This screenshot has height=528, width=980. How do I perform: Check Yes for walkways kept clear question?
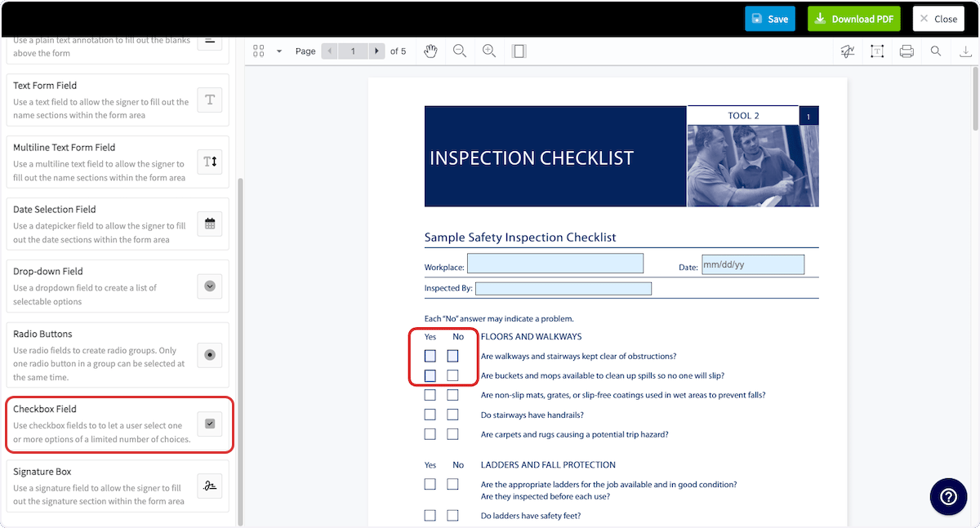click(x=430, y=356)
